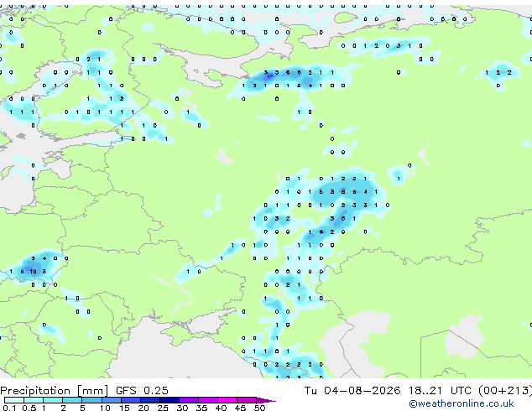Select the 2–5 mm cyan legend swatch

(x=72, y=400)
